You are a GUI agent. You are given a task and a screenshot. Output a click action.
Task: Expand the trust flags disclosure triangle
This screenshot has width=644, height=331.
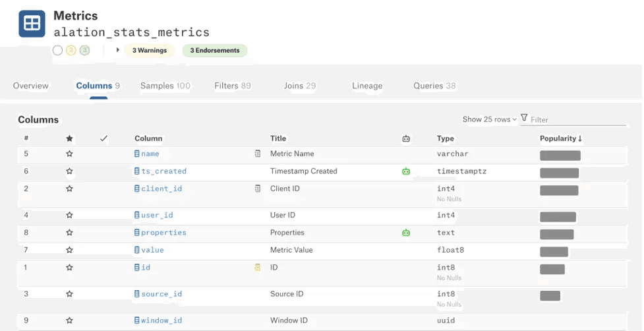coord(117,50)
